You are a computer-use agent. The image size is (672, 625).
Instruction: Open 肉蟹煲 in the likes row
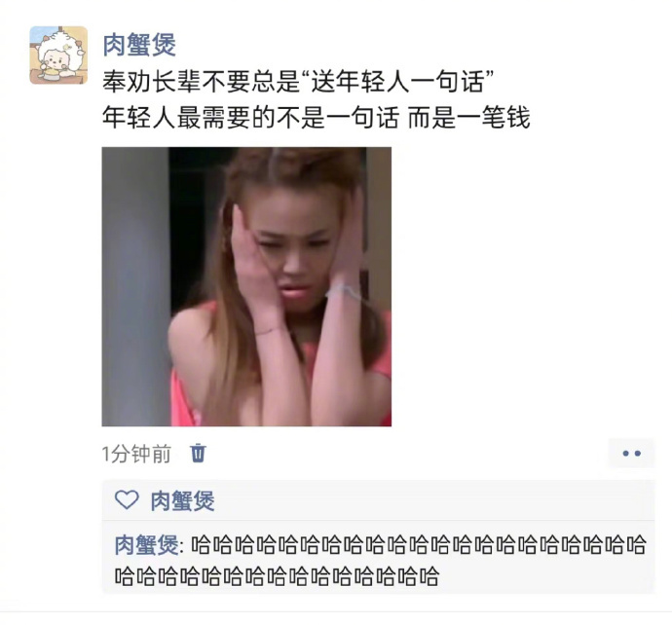tap(182, 500)
